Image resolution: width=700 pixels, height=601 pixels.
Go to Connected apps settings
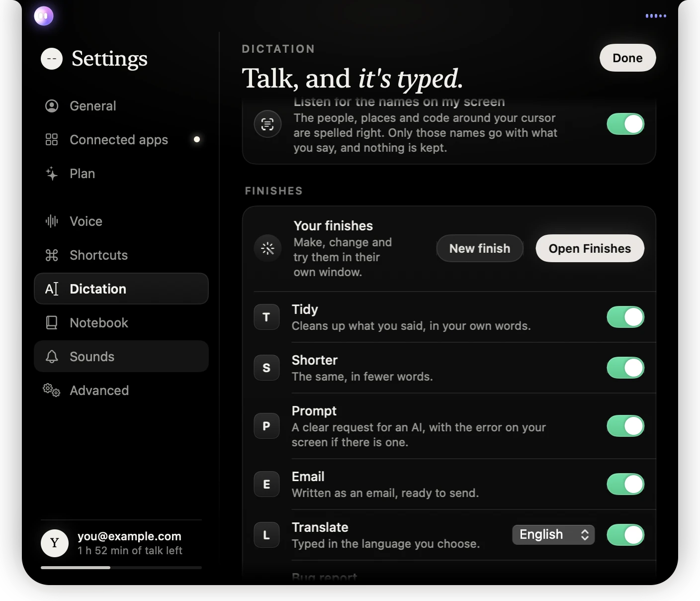point(121,140)
